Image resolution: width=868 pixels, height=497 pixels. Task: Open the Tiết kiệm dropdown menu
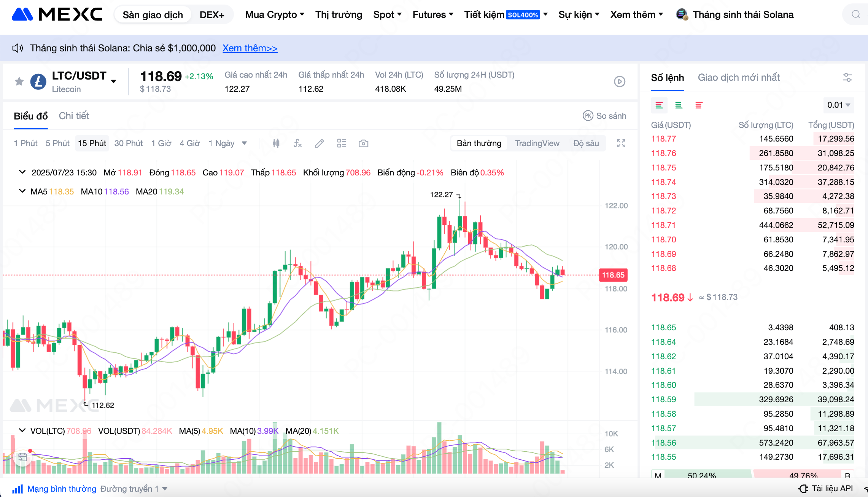(x=506, y=14)
